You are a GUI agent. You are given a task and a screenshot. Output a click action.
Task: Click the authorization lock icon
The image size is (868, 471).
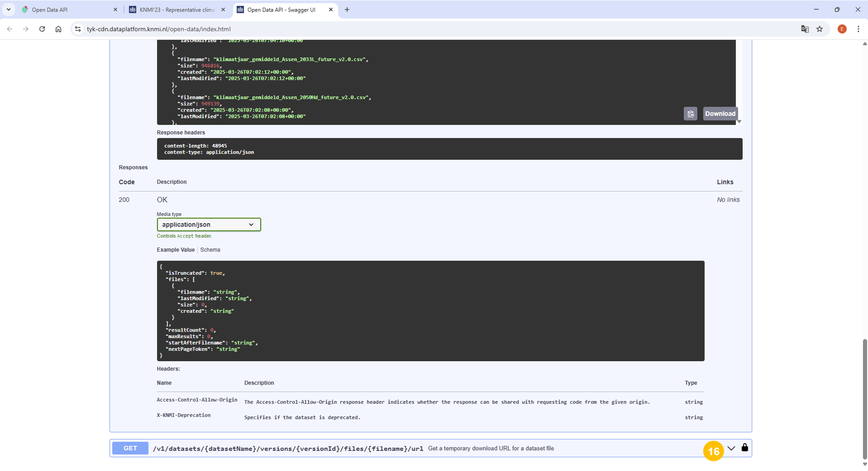click(744, 448)
